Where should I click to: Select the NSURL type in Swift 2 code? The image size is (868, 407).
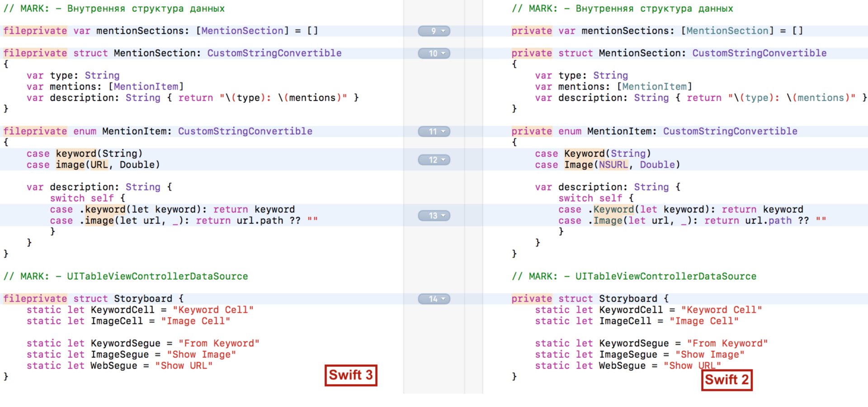coord(613,165)
